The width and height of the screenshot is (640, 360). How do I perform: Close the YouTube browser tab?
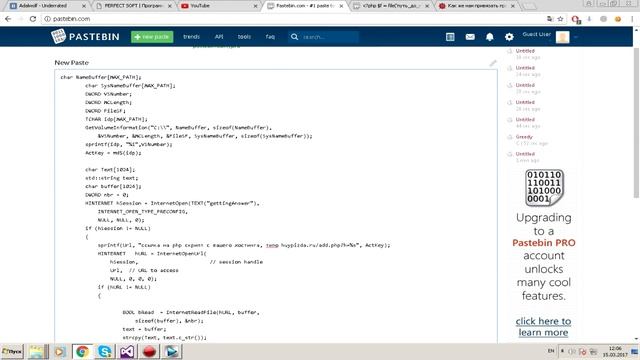[256, 6]
